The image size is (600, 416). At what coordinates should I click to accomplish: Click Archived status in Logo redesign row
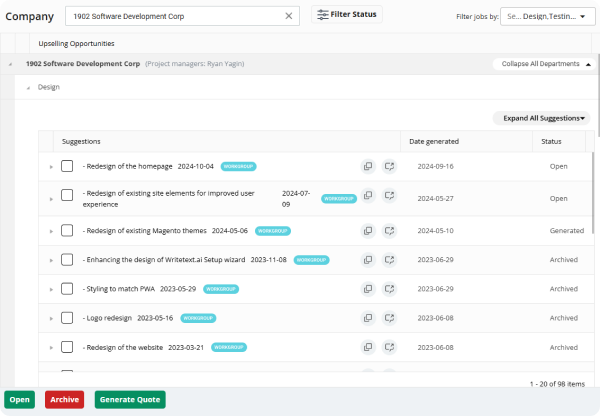(564, 318)
